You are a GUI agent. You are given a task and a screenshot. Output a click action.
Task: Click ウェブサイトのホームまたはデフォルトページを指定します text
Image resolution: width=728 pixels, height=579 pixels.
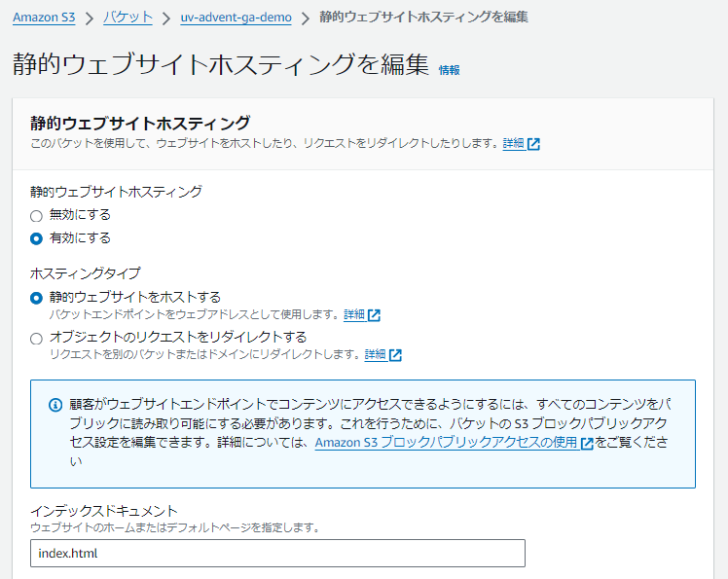174,528
